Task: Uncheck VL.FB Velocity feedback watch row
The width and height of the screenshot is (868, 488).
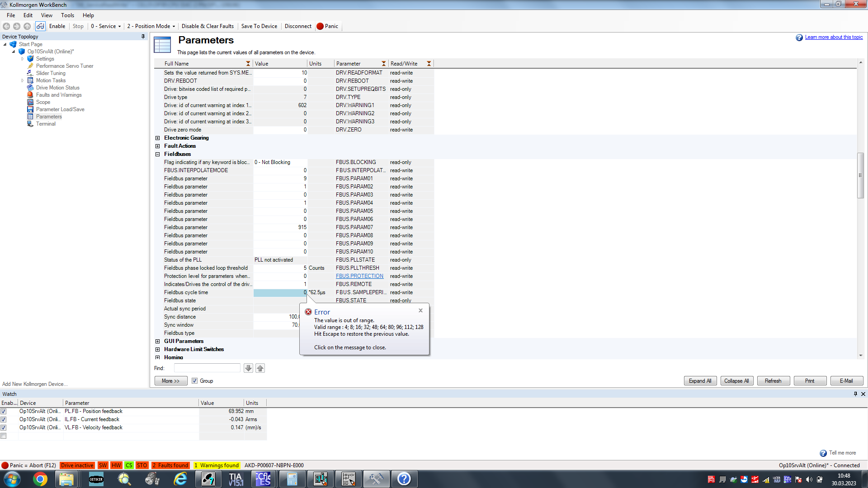Action: tap(4, 428)
